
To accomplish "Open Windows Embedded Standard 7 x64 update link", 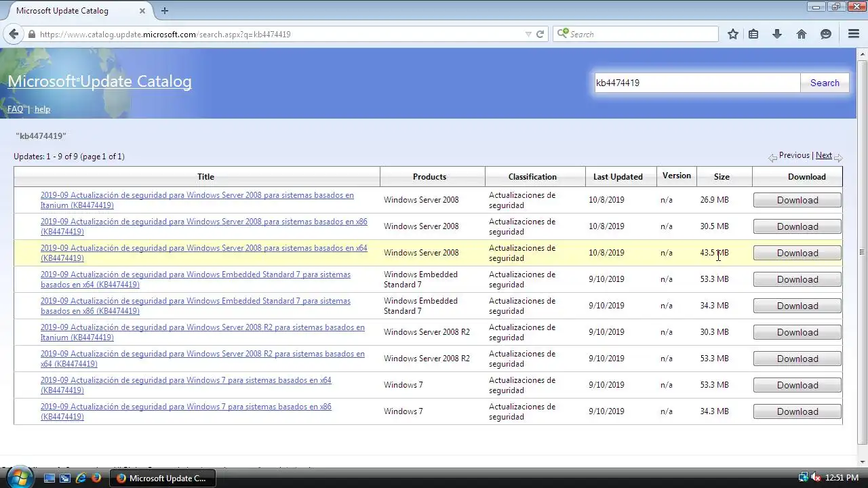I will (195, 279).
